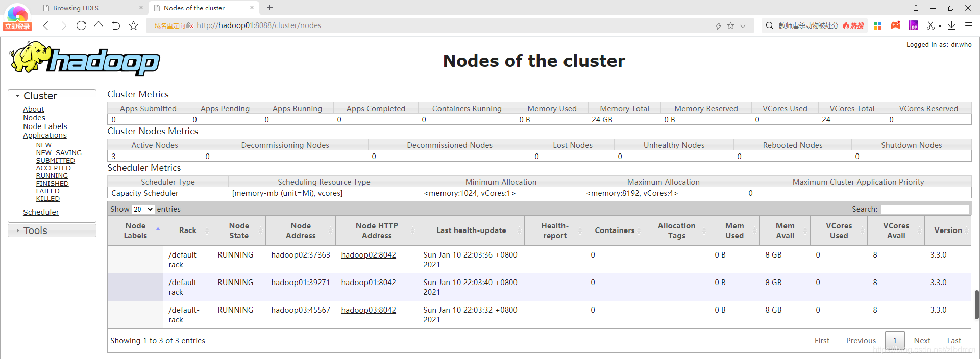Click the table Search input field
Image resolution: width=980 pixels, height=359 pixels.
(x=925, y=209)
